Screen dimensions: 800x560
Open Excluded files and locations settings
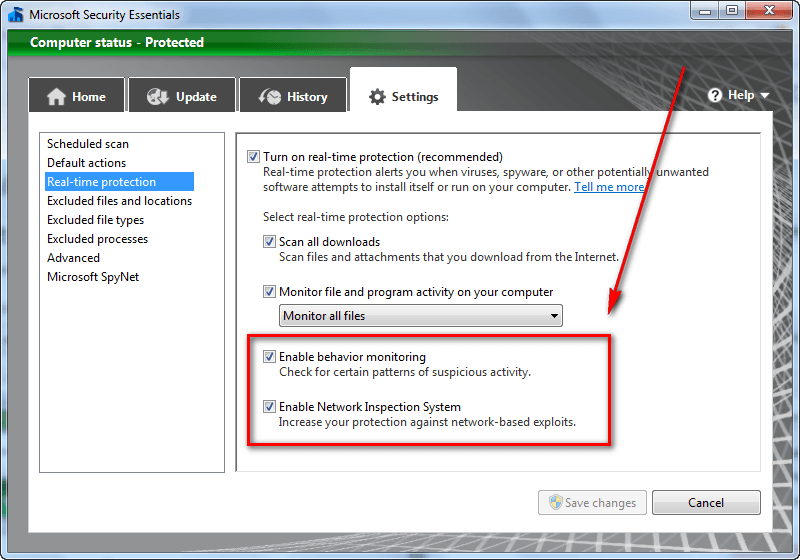(119, 201)
